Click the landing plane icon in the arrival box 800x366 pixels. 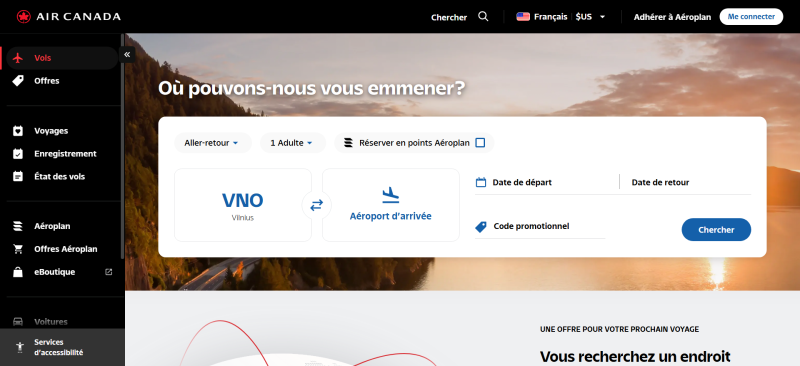tap(390, 196)
